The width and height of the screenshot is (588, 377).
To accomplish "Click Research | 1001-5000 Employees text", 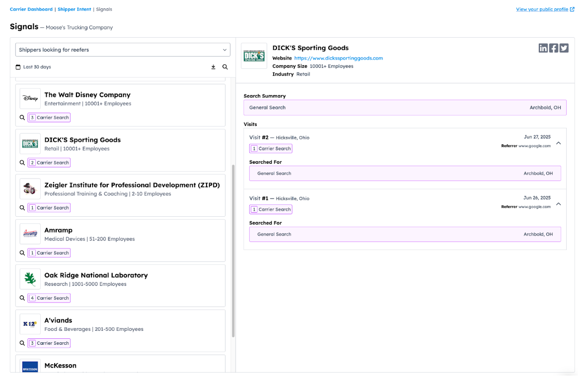I will coord(85,284).
